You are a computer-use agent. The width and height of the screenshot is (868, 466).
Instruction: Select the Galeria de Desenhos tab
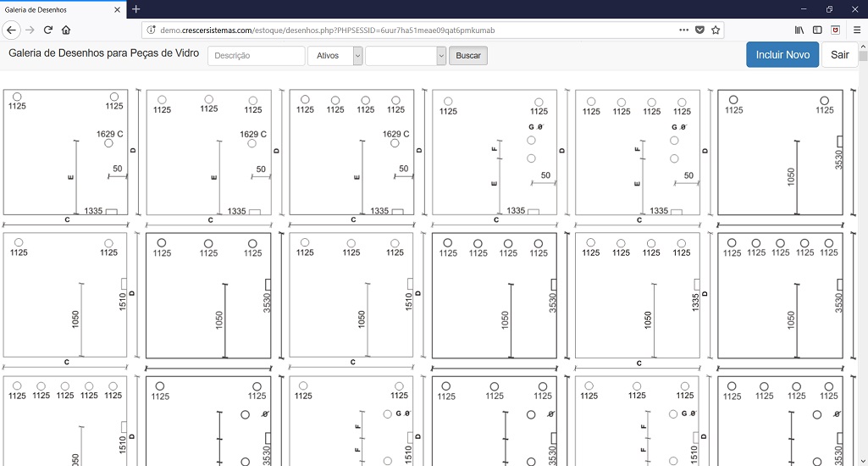(64, 9)
